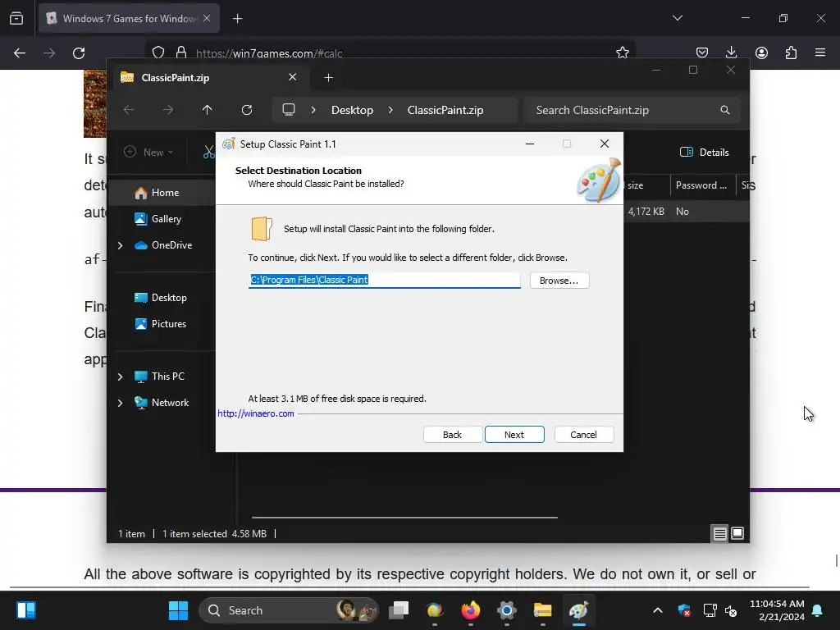
Task: Click Firefox back arrow
Action: coord(20,53)
